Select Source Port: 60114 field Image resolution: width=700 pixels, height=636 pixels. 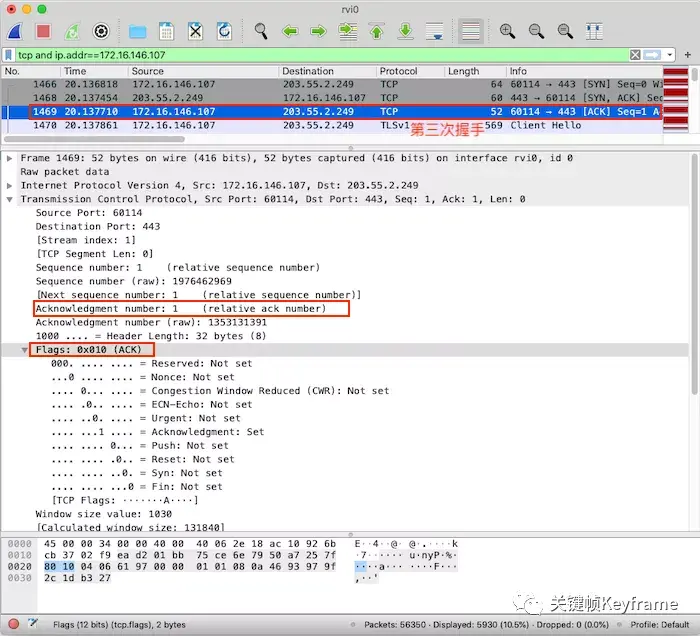pos(89,213)
